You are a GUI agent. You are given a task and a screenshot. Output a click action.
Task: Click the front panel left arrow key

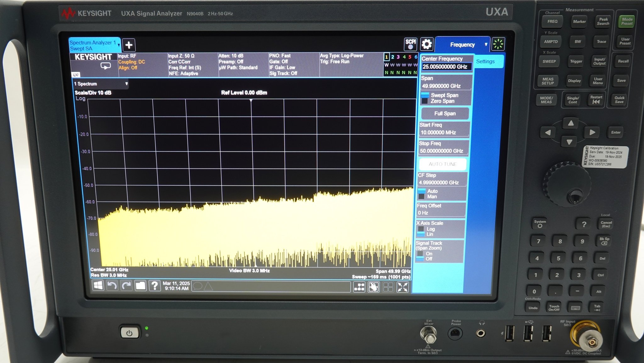pyautogui.click(x=548, y=133)
